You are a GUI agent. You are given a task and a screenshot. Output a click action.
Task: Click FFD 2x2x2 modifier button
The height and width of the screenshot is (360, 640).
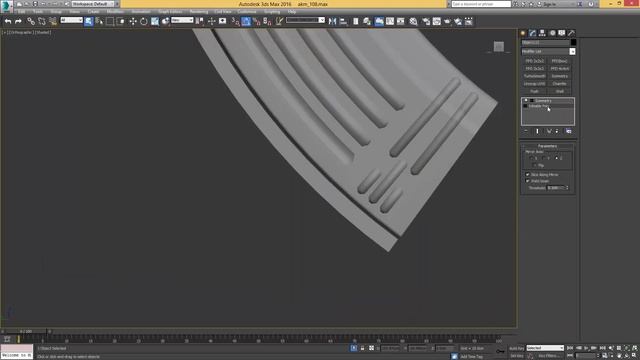click(534, 61)
